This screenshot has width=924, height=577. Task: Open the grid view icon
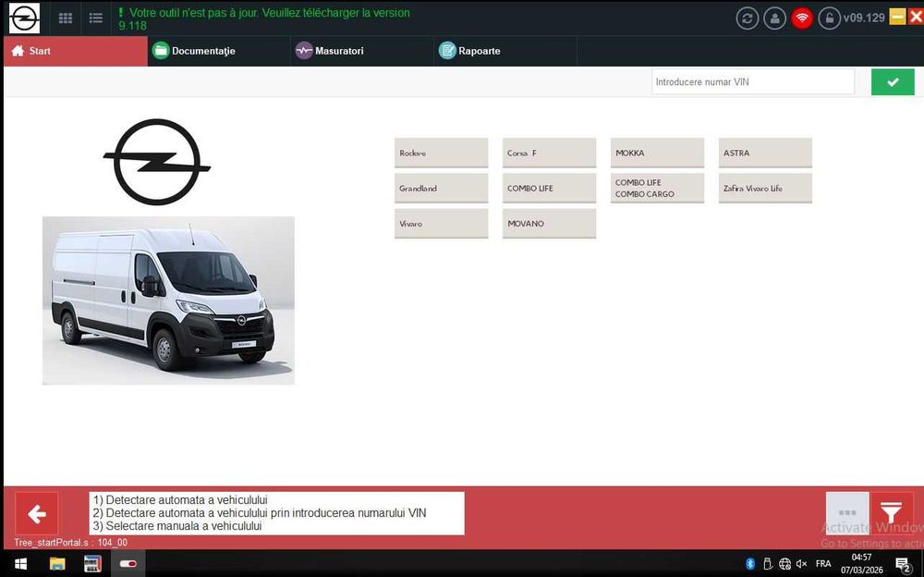(x=66, y=18)
